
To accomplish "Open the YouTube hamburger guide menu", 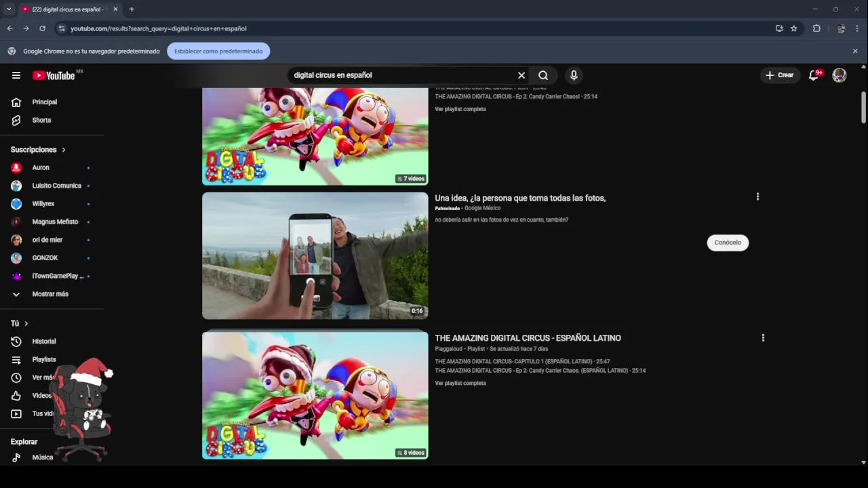I will [16, 75].
